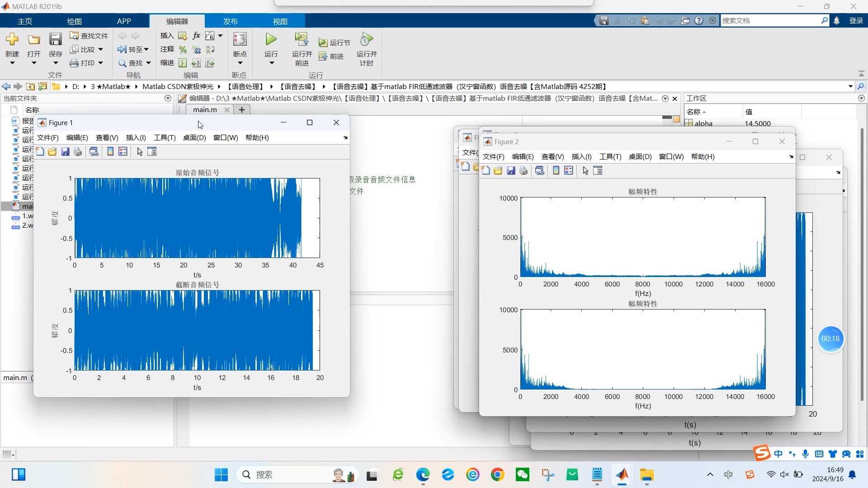This screenshot has height=488, width=868.
Task: Switch to the 发布 (Publish) ribbon tab
Action: [x=230, y=21]
